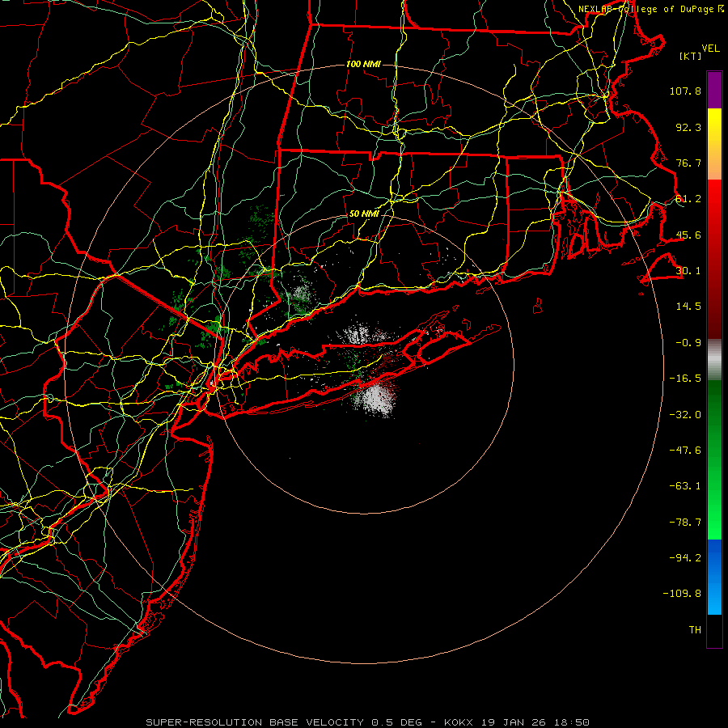Select the 76.7 legend value
This screenshot has height=728, width=728.
click(688, 163)
